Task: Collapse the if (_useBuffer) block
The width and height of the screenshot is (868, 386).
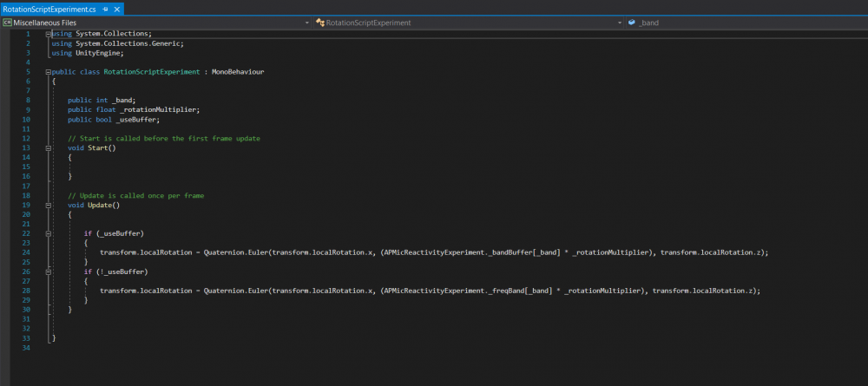Action: 48,233
